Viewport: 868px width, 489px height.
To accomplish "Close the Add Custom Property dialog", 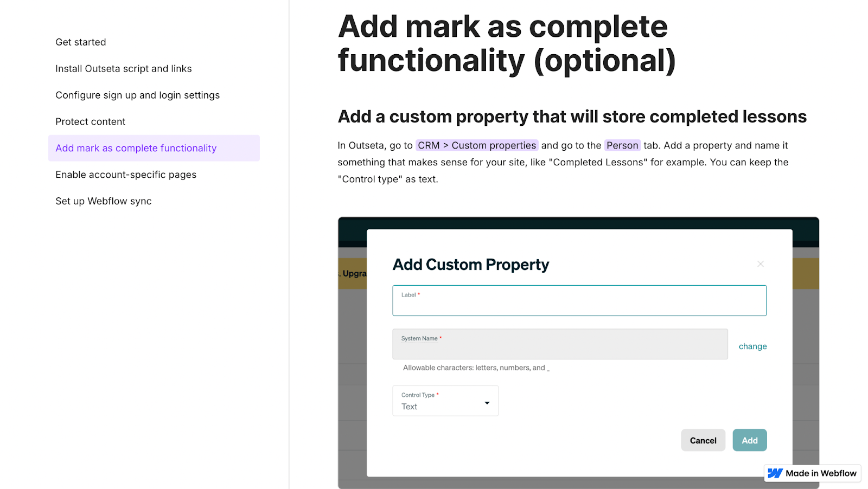I will coord(761,264).
